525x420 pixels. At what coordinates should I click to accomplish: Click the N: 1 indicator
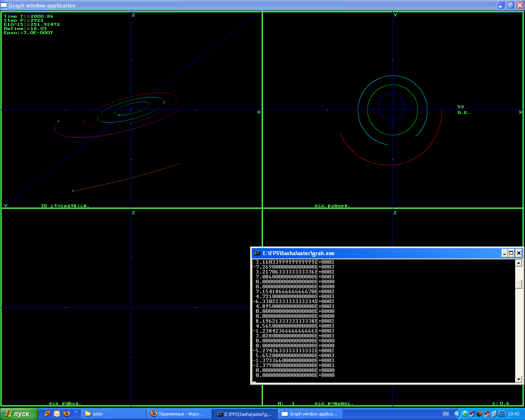[286, 404]
